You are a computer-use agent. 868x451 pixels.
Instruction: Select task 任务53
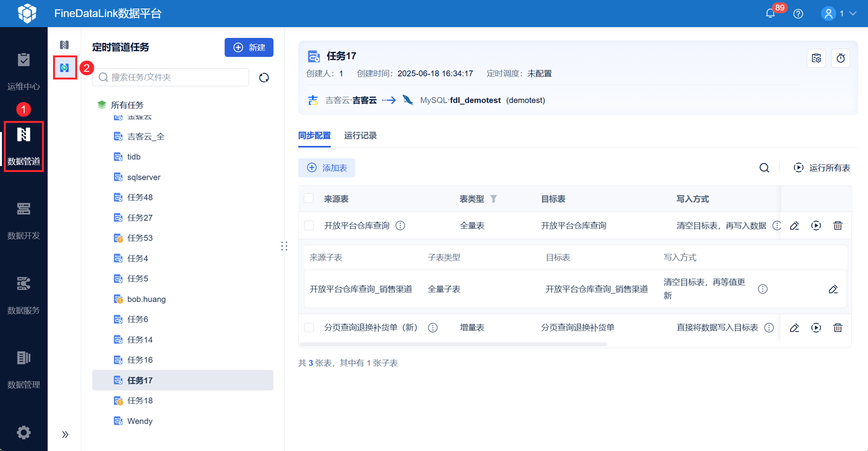[183, 238]
